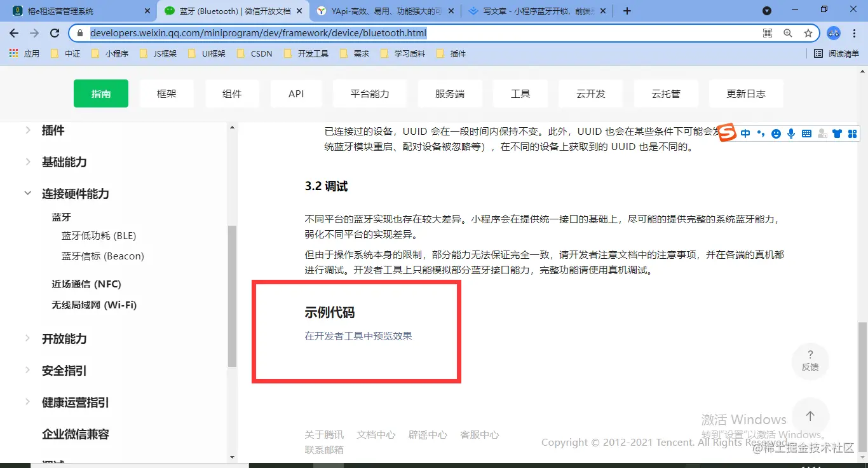Viewport: 868px width, 468px height.
Task: Open the JS框架 bookmark folder
Action: coord(158,54)
